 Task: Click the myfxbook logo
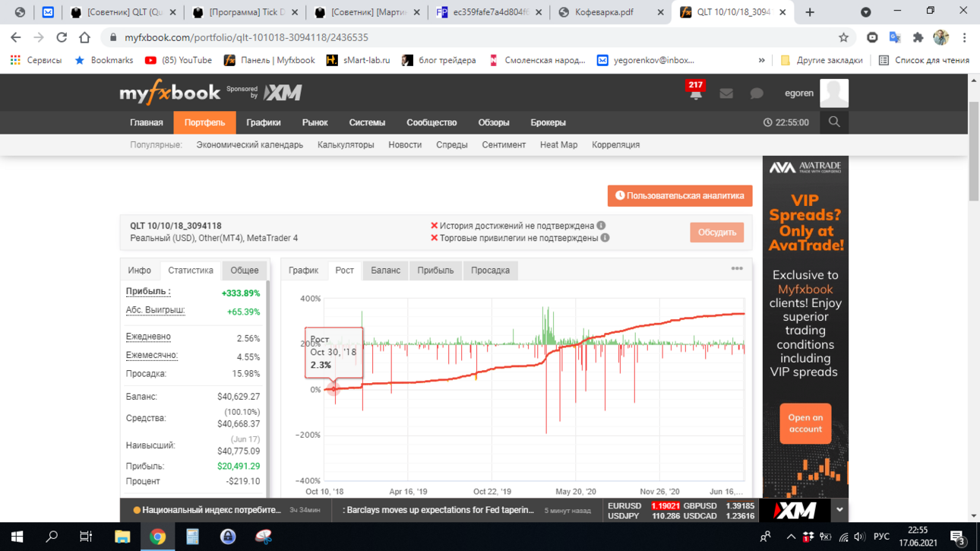tap(169, 93)
